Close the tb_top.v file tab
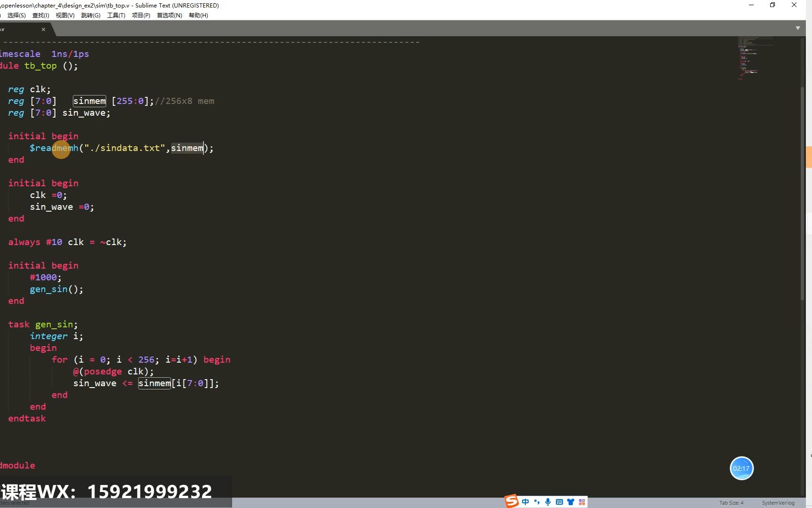Viewport: 812px width, 508px height. [x=43, y=29]
